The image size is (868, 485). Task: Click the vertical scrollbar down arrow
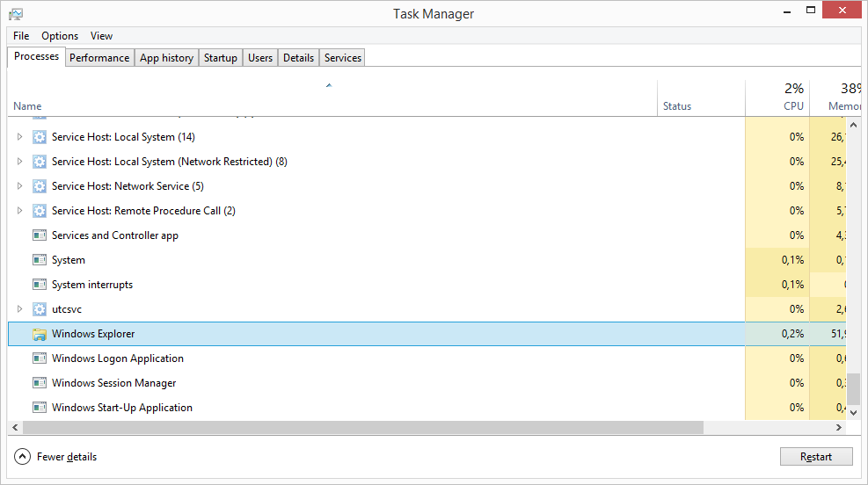(852, 411)
